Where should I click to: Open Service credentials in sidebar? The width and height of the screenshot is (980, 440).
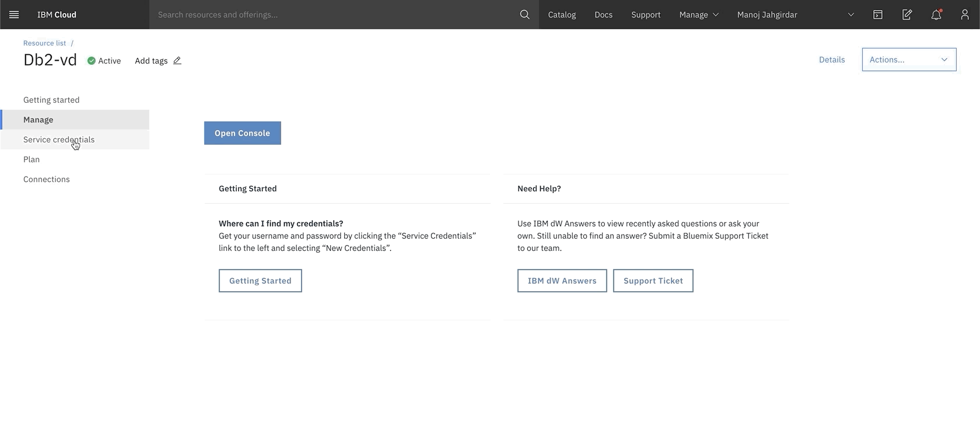click(75, 139)
